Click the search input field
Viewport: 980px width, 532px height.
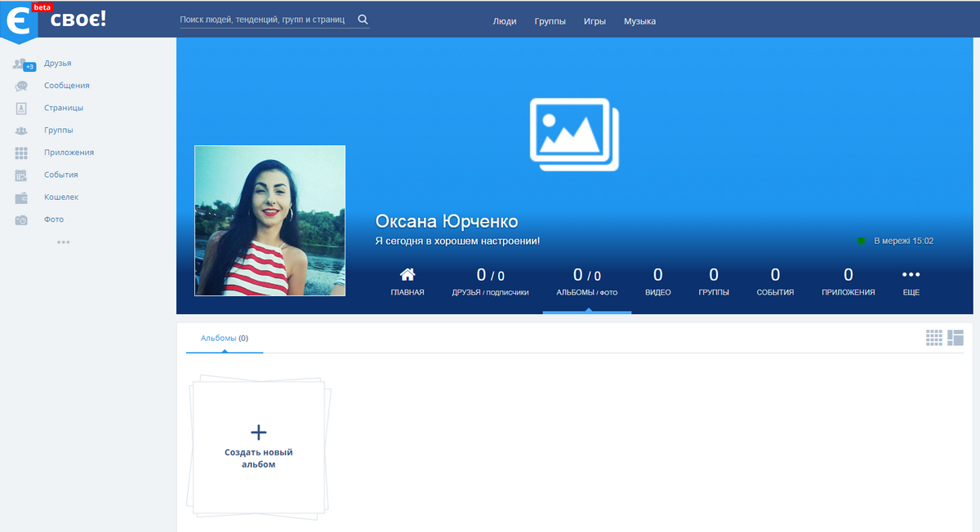pyautogui.click(x=265, y=20)
